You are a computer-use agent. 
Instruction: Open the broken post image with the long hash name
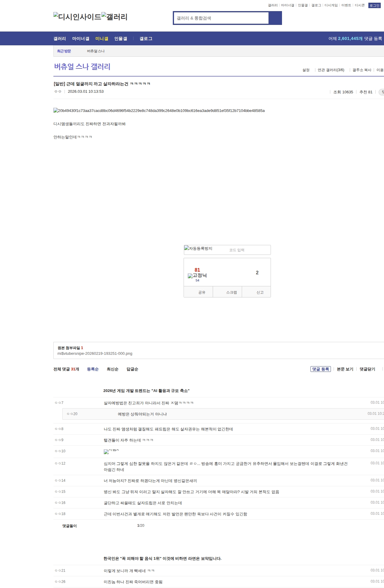[159, 111]
